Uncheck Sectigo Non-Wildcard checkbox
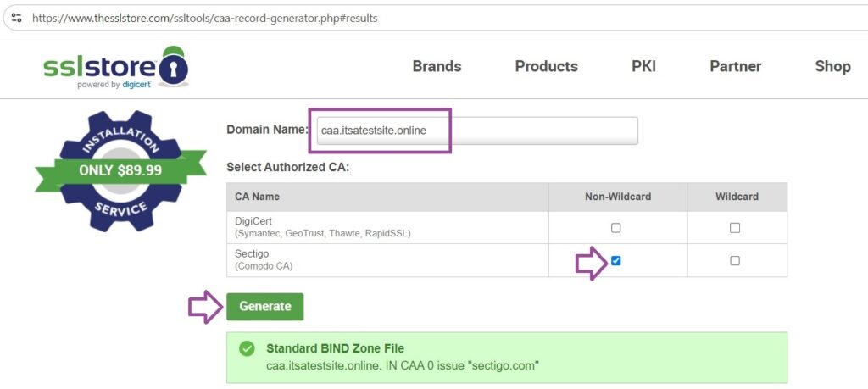This screenshot has width=868, height=389. point(615,261)
